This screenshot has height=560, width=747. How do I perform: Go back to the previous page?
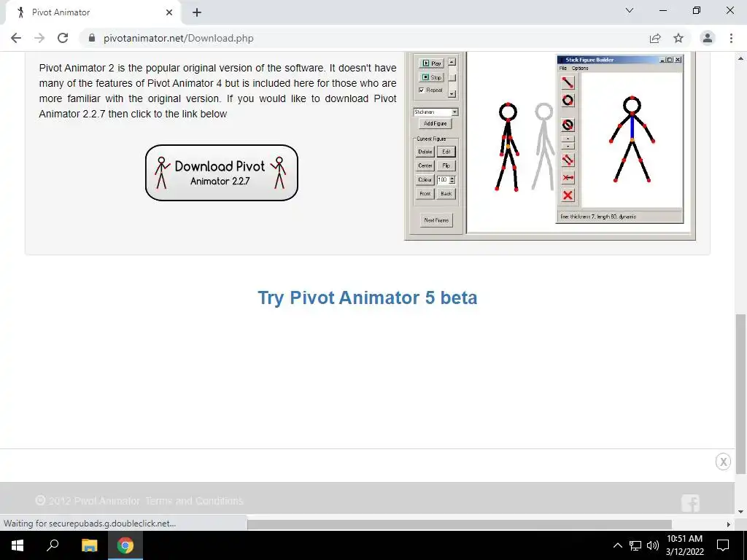pyautogui.click(x=16, y=38)
